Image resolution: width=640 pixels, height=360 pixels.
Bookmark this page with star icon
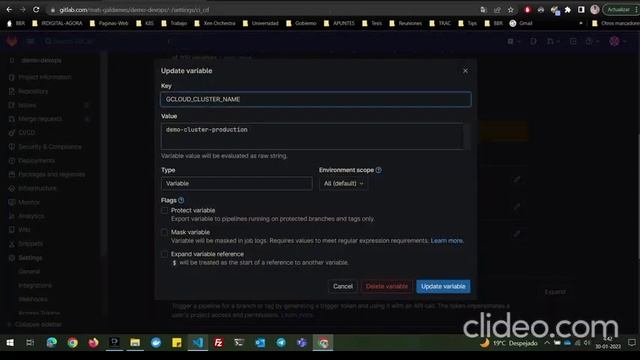pyautogui.click(x=511, y=10)
